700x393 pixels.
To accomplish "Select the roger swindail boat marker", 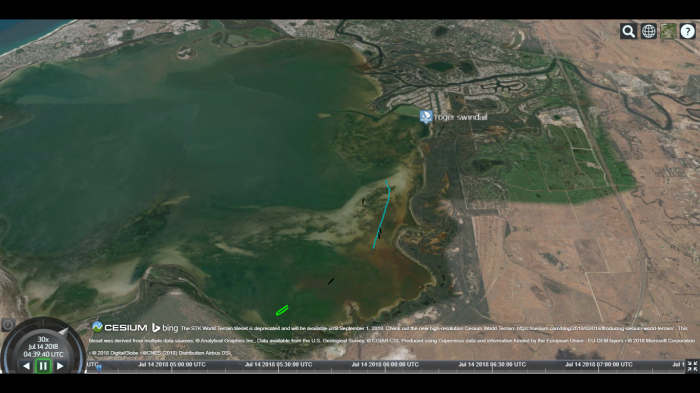I will pyautogui.click(x=426, y=117).
